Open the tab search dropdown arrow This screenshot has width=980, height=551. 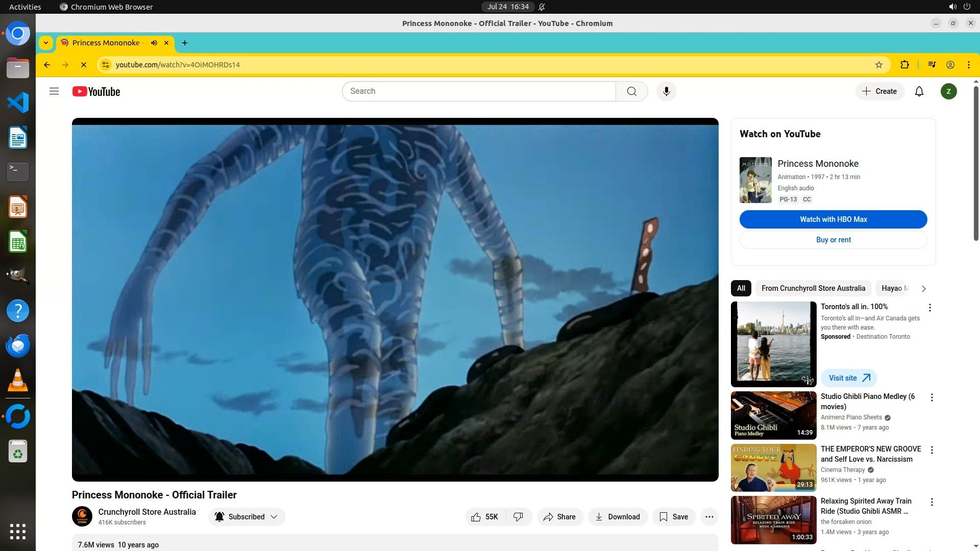[46, 43]
